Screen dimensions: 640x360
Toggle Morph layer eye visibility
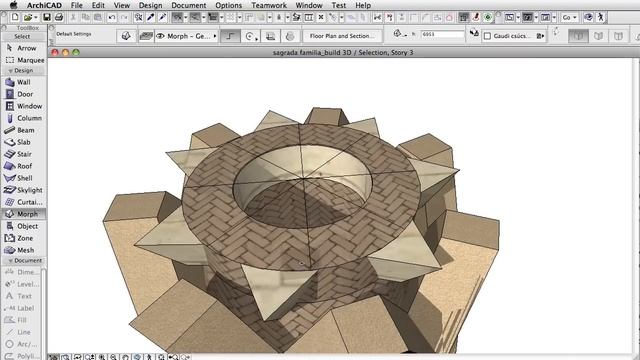(160, 36)
